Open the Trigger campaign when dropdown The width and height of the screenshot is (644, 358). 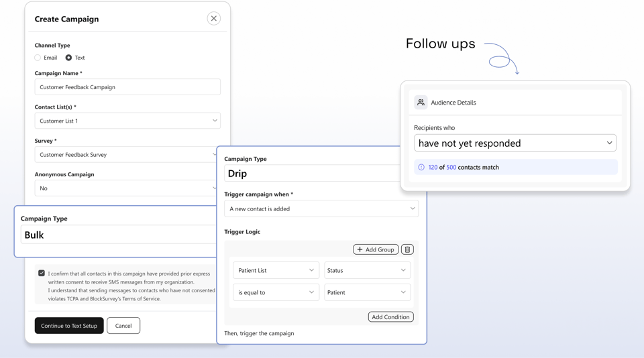tap(321, 208)
